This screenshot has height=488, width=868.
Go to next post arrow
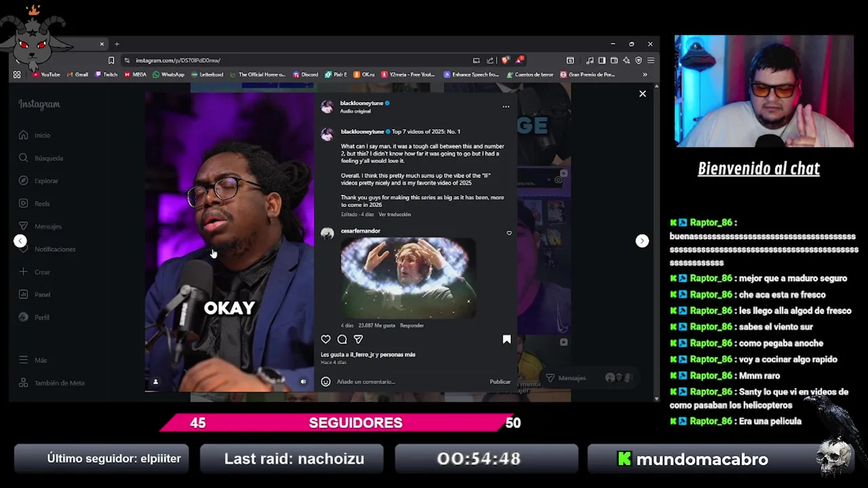coord(642,241)
